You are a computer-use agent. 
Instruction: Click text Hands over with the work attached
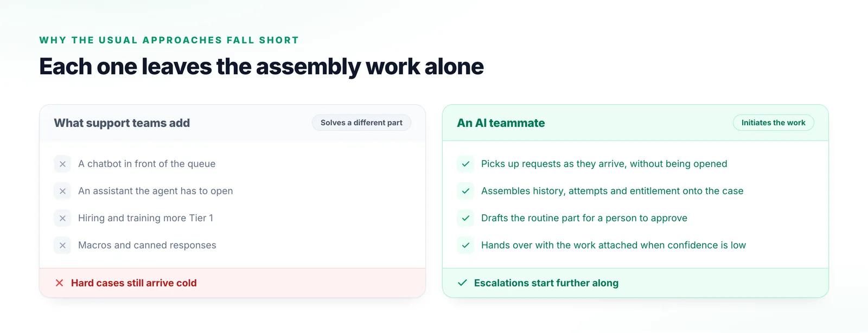pos(614,245)
